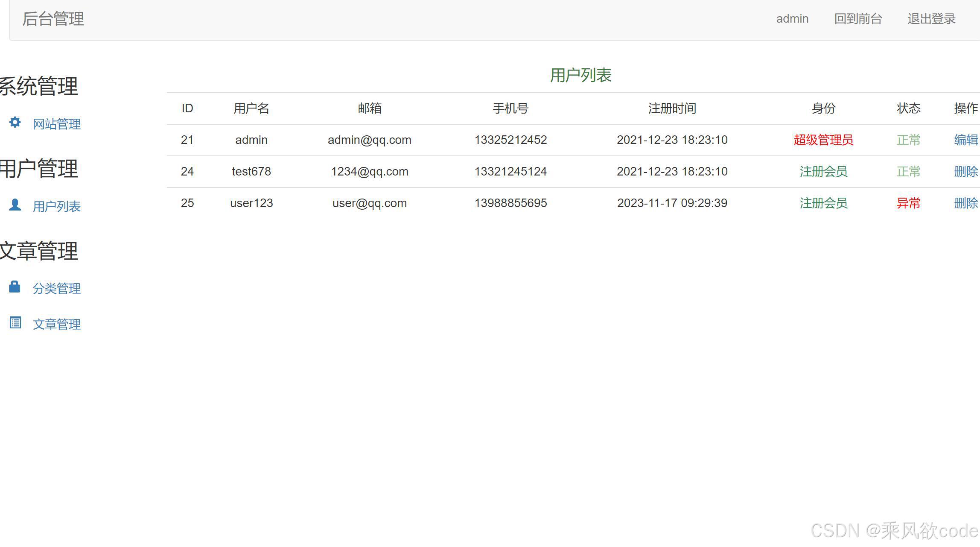The width and height of the screenshot is (980, 547).
Task: Go to 分类管理 in the sidebar
Action: [x=56, y=289]
